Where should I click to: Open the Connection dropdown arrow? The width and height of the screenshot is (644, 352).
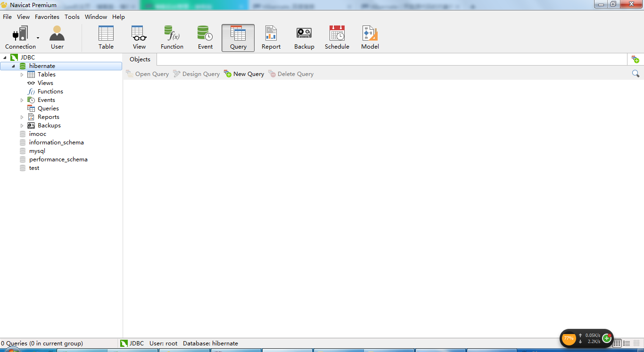(x=38, y=38)
